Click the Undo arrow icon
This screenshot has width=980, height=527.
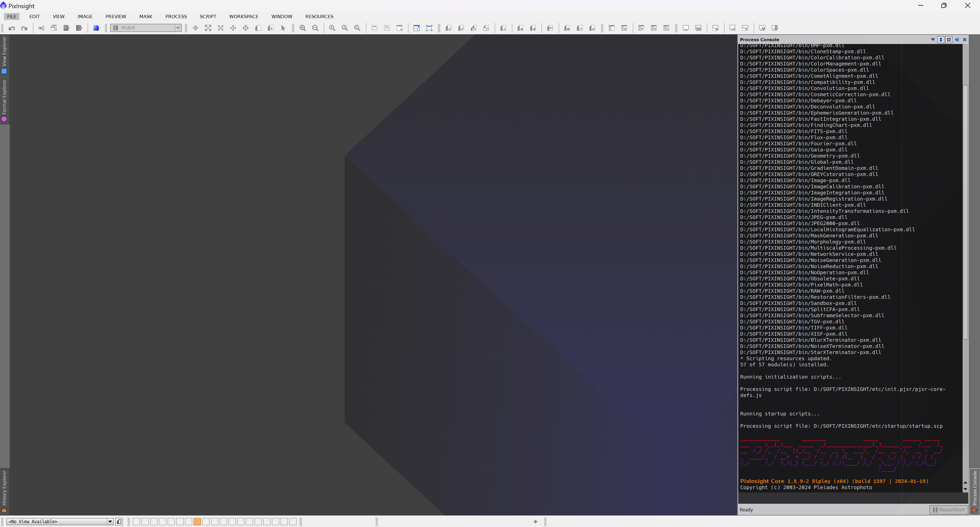pos(12,28)
